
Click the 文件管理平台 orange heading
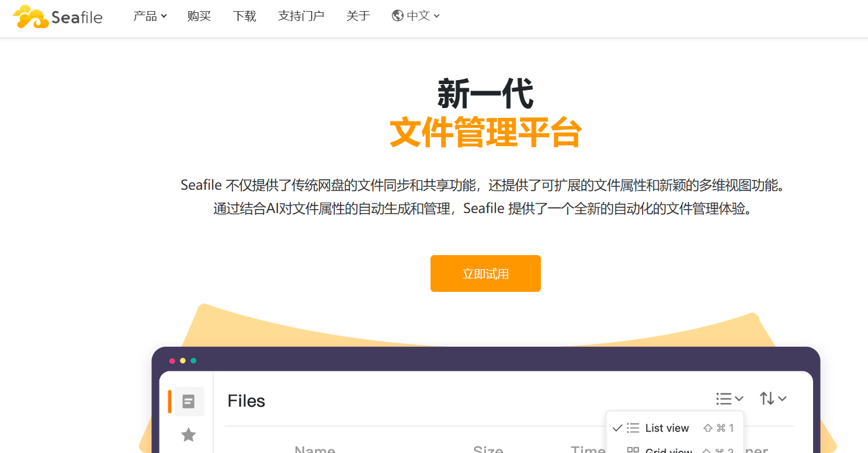(x=485, y=132)
